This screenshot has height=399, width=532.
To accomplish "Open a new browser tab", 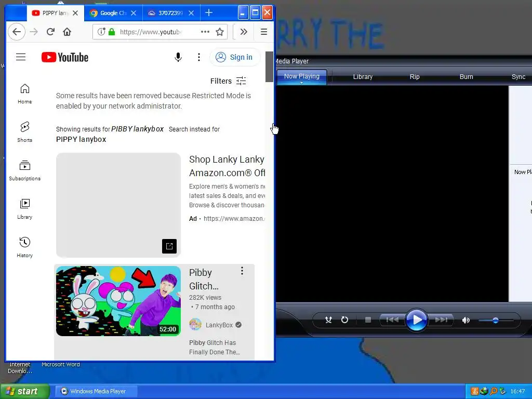I will (209, 13).
